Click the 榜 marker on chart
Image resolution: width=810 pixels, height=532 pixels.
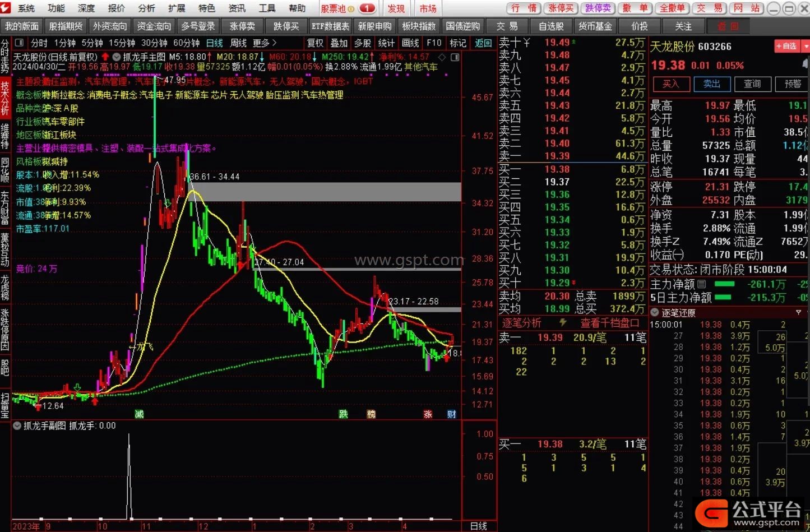371,414
